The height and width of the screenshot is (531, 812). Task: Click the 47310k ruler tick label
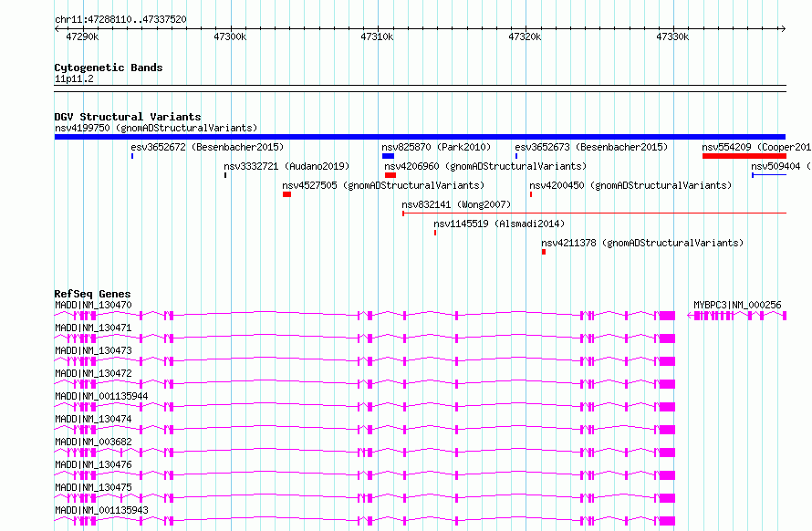(x=377, y=36)
